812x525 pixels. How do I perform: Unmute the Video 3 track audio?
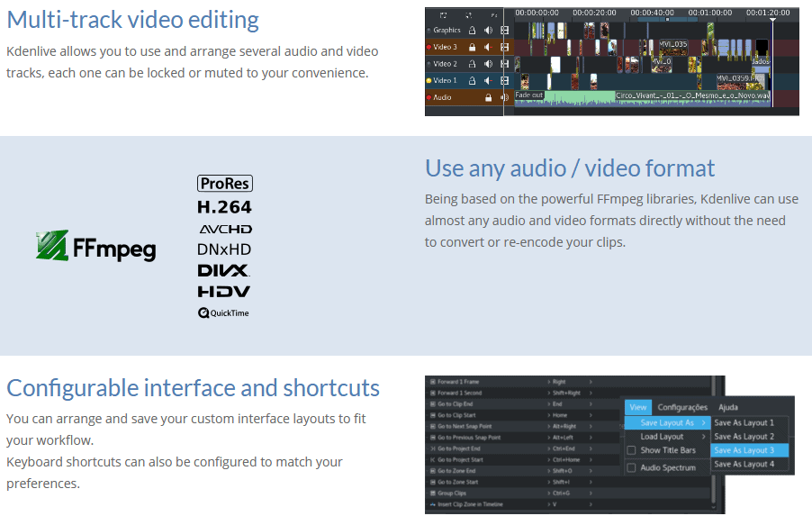488,47
